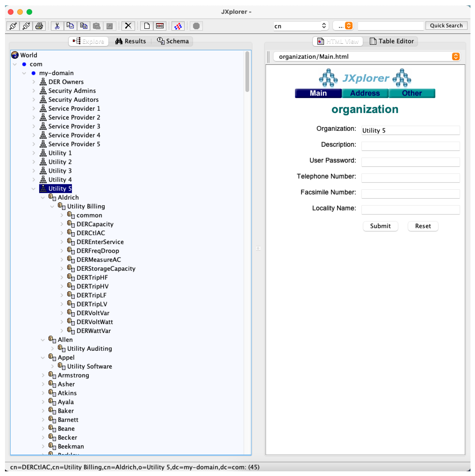Expand the DERCapacity tree node
The width and height of the screenshot is (475, 476).
62,224
